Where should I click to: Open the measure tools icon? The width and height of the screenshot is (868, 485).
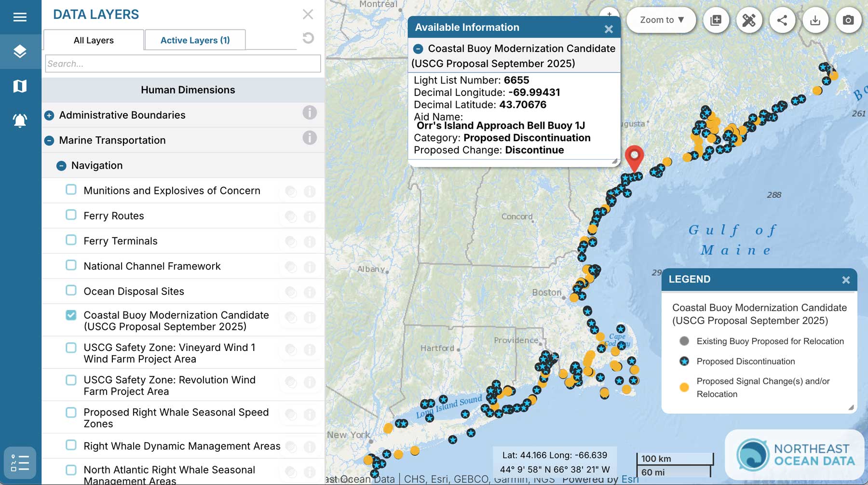(749, 20)
